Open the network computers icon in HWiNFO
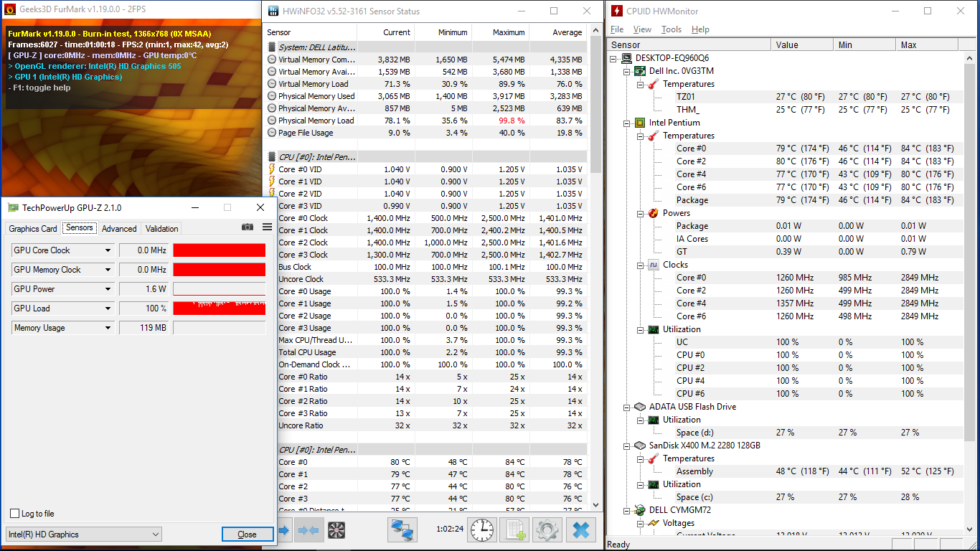Screen dimensions: 980x551 pyautogui.click(x=403, y=530)
